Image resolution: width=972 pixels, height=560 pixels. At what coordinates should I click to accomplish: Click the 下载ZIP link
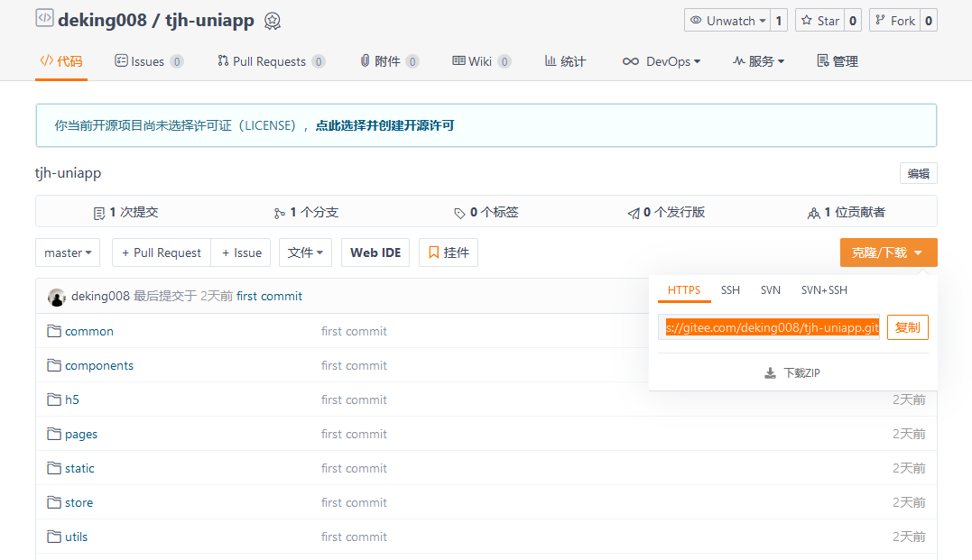pos(792,373)
